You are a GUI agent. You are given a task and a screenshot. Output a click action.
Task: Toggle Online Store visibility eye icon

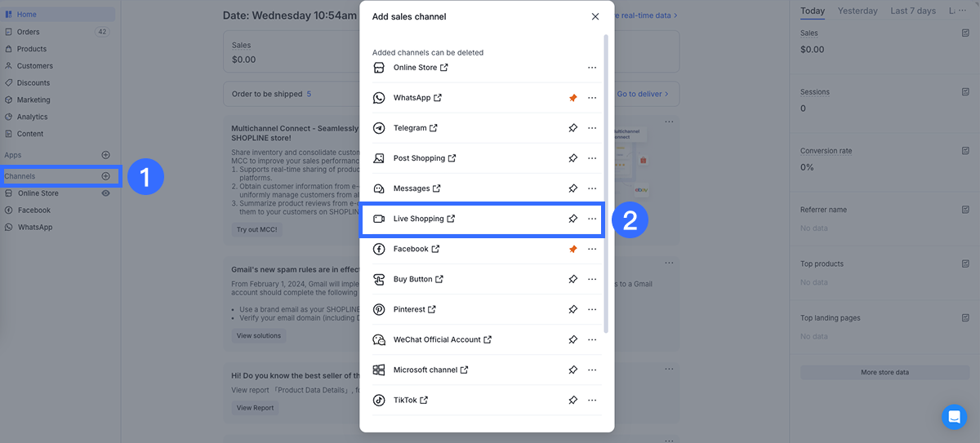[x=105, y=193]
